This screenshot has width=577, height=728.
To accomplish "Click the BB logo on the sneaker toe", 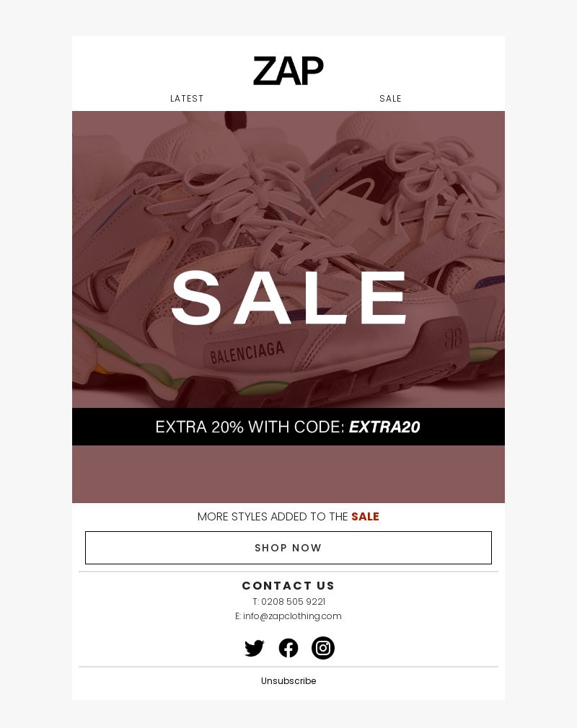I will [453, 338].
